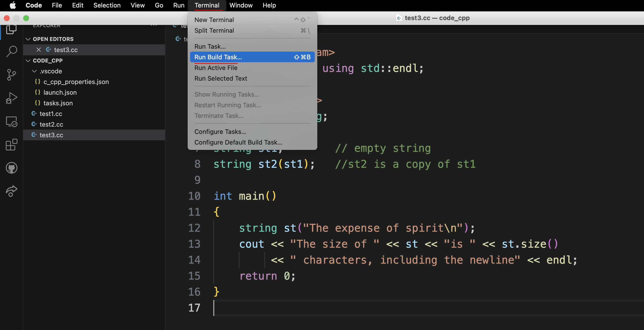
Task: Open the File menu
Action: point(57,5)
